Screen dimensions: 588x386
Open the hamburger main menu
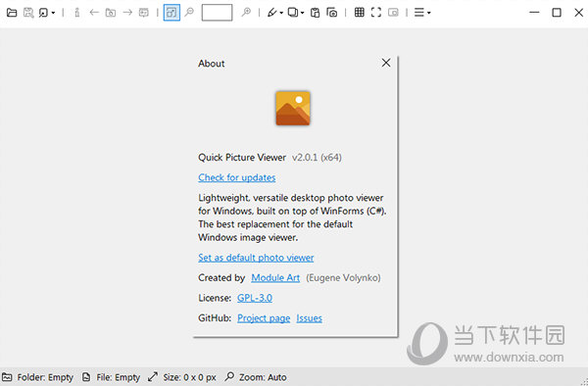point(418,13)
